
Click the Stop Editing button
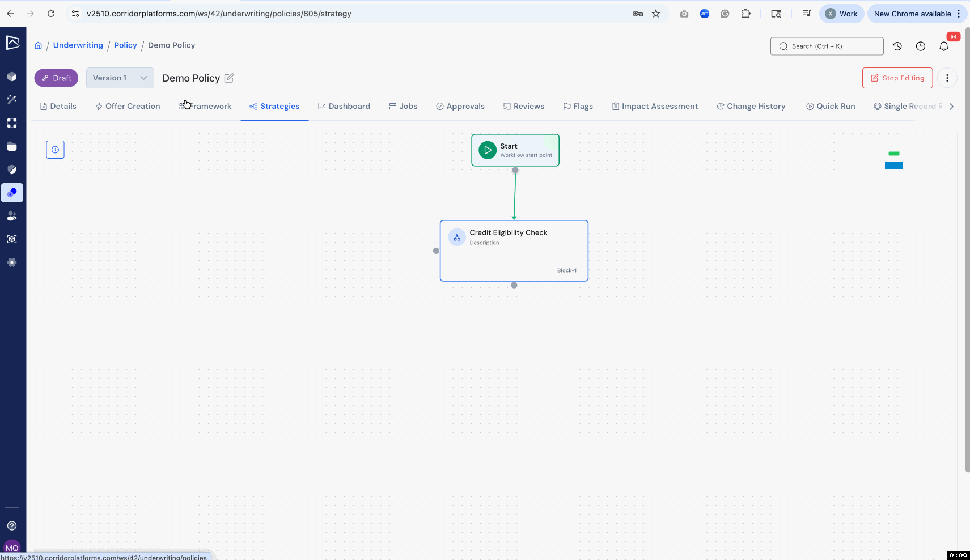tap(897, 78)
